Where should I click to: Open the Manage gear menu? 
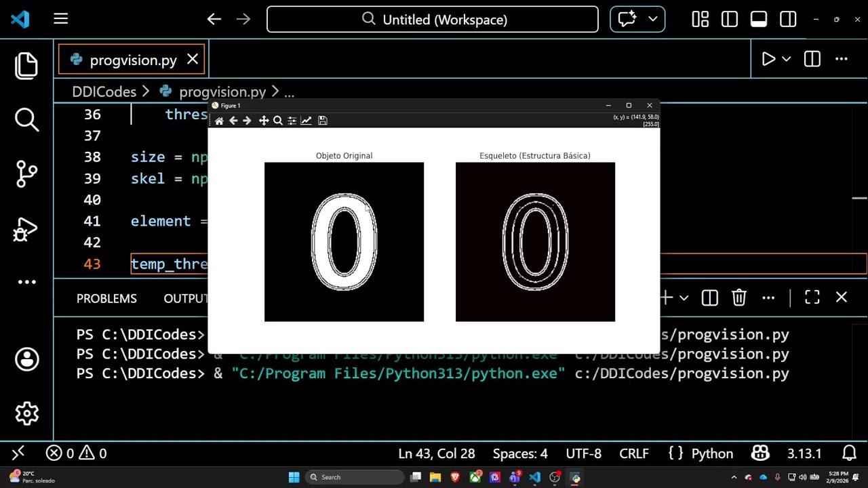(x=26, y=413)
